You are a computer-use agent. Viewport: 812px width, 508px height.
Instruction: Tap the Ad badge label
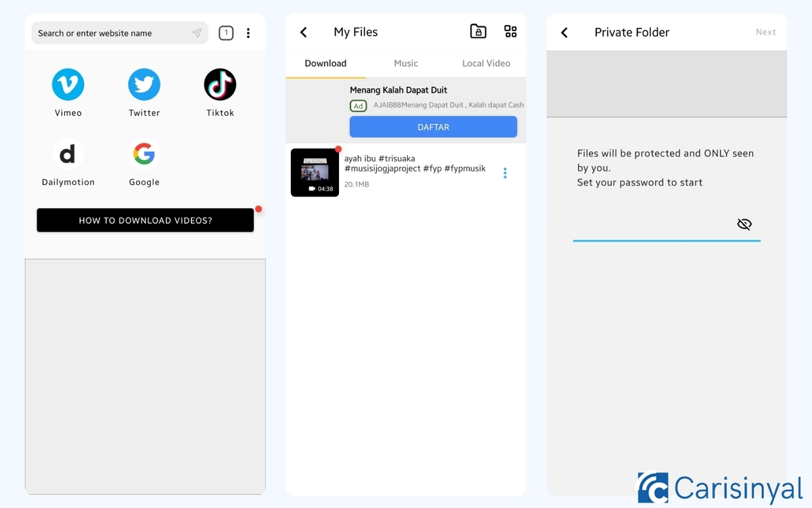(x=358, y=106)
